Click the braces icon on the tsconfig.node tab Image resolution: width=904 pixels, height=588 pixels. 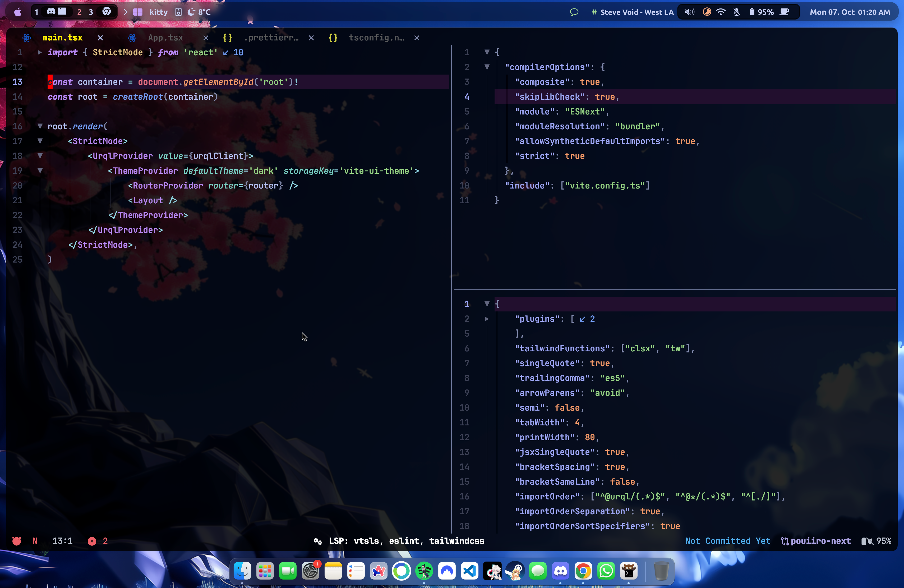(x=333, y=38)
